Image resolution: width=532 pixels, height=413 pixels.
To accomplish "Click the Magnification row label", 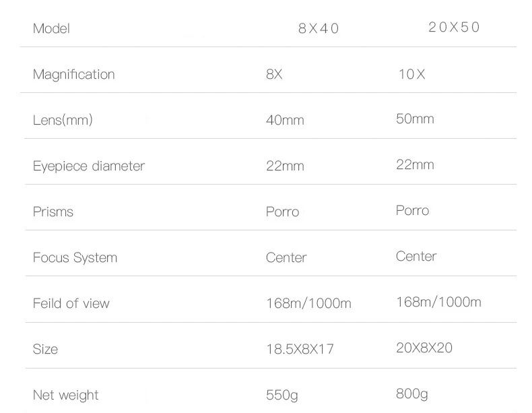I will pos(73,75).
